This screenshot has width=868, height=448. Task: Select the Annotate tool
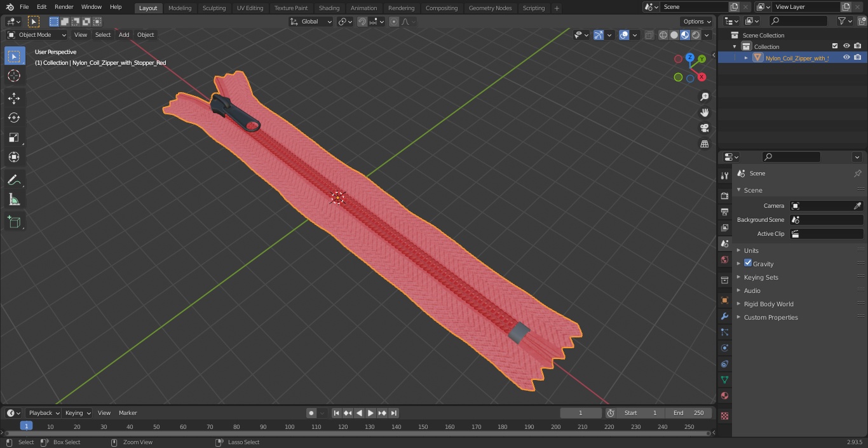point(14,180)
